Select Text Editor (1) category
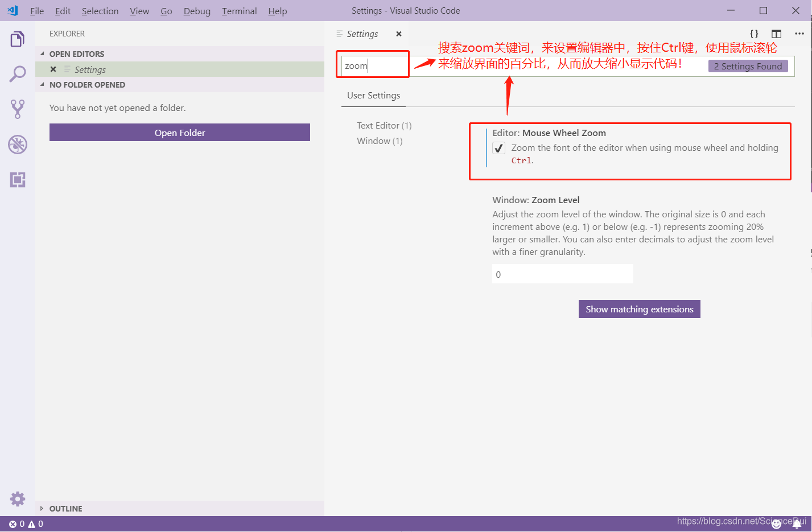Viewport: 812px width, 532px height. (x=384, y=126)
